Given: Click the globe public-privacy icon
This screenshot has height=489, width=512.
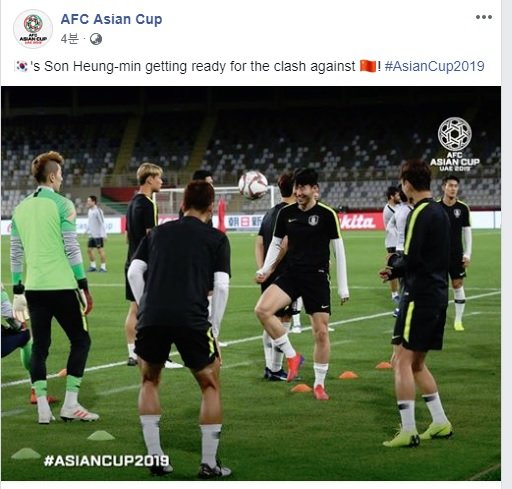Looking at the screenshot, I should (96, 39).
